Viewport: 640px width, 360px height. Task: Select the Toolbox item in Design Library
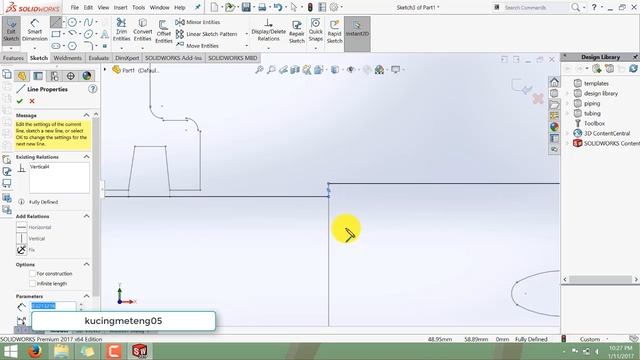[x=594, y=123]
